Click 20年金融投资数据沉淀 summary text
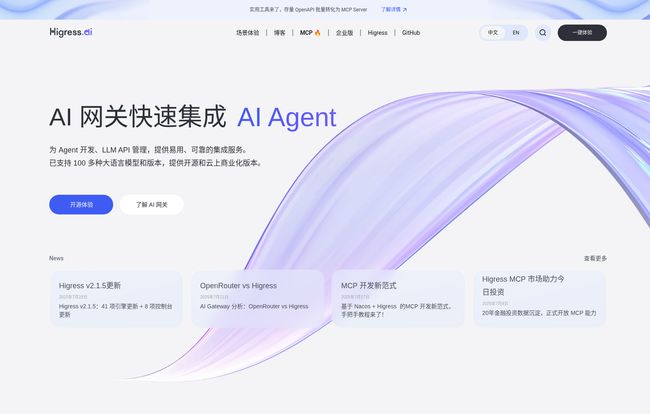 tap(539, 313)
